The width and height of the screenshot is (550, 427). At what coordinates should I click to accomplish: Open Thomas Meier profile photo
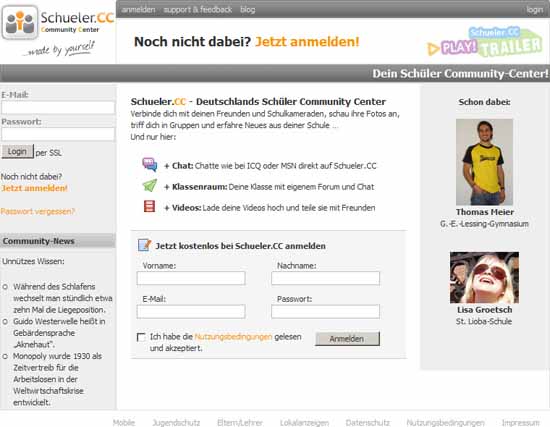pyautogui.click(x=484, y=162)
